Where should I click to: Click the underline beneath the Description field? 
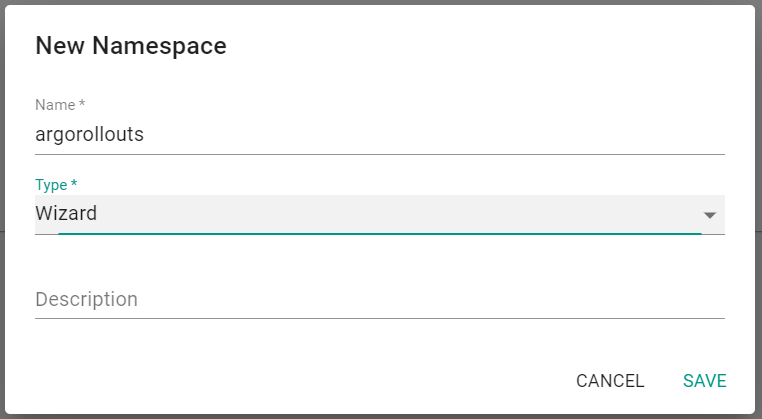click(380, 318)
